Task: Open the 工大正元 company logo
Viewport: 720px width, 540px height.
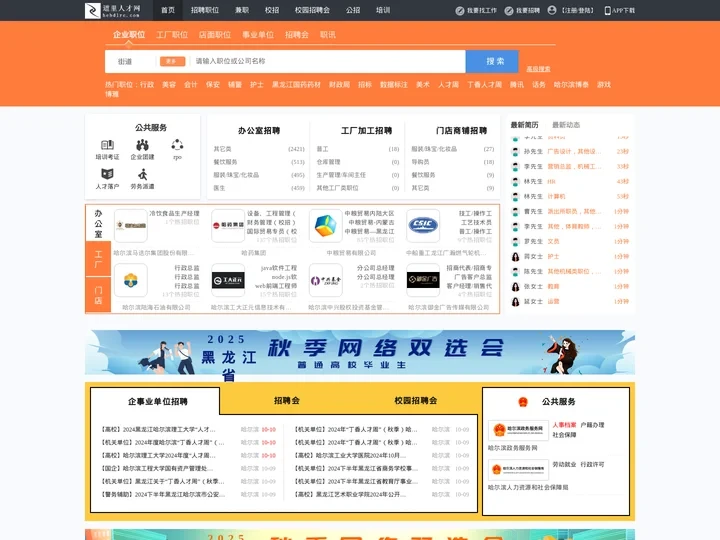Action: [228, 280]
